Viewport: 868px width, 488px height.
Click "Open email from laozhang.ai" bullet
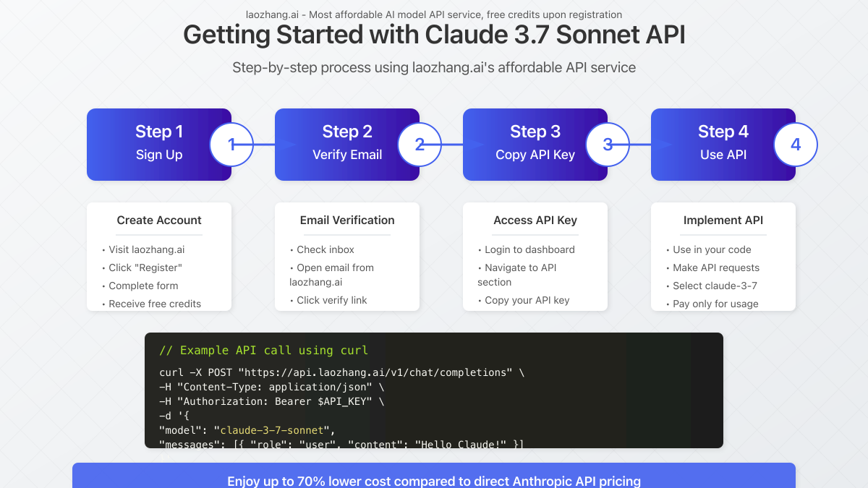coord(332,275)
